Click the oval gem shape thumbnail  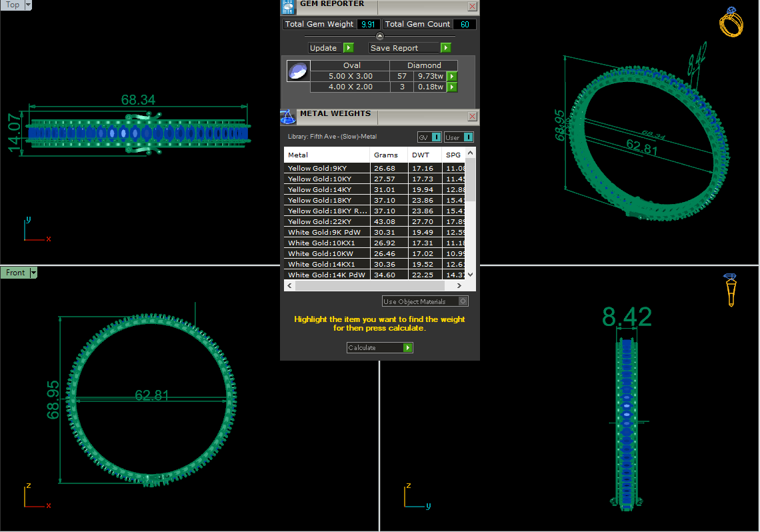pos(298,71)
